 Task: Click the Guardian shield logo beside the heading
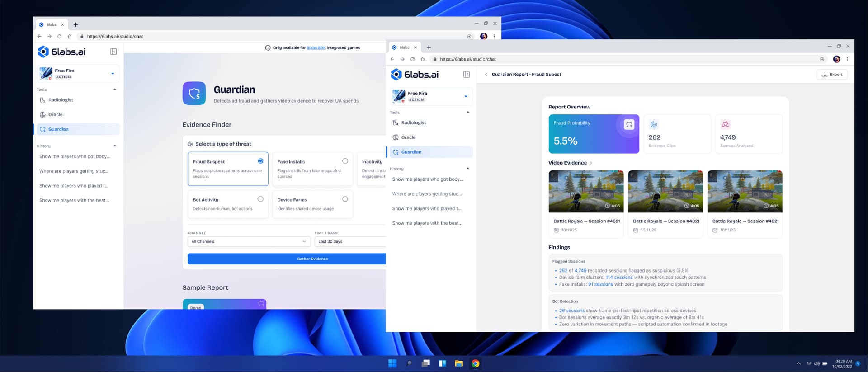tap(194, 93)
